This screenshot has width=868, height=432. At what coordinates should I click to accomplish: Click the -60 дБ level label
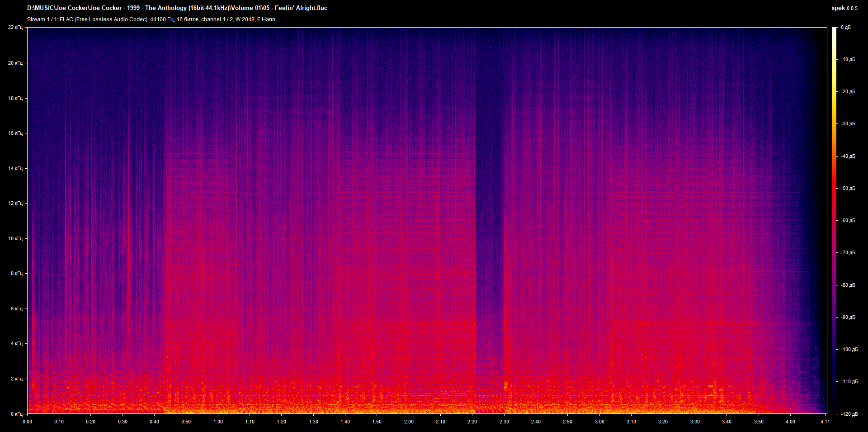click(848, 221)
